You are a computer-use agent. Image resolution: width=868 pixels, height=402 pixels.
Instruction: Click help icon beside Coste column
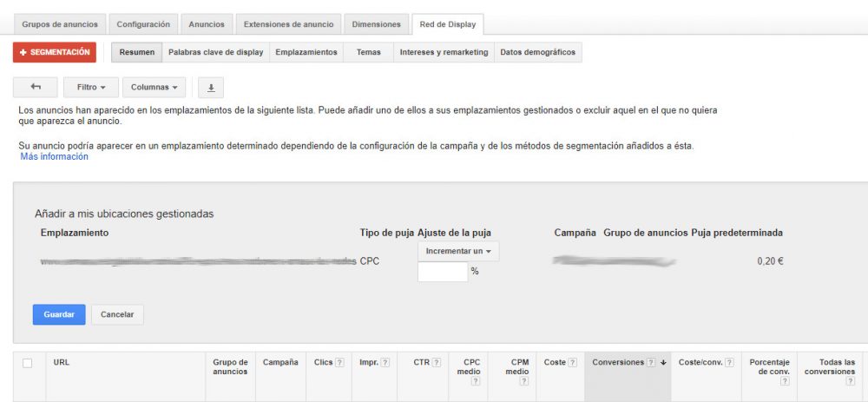point(573,362)
